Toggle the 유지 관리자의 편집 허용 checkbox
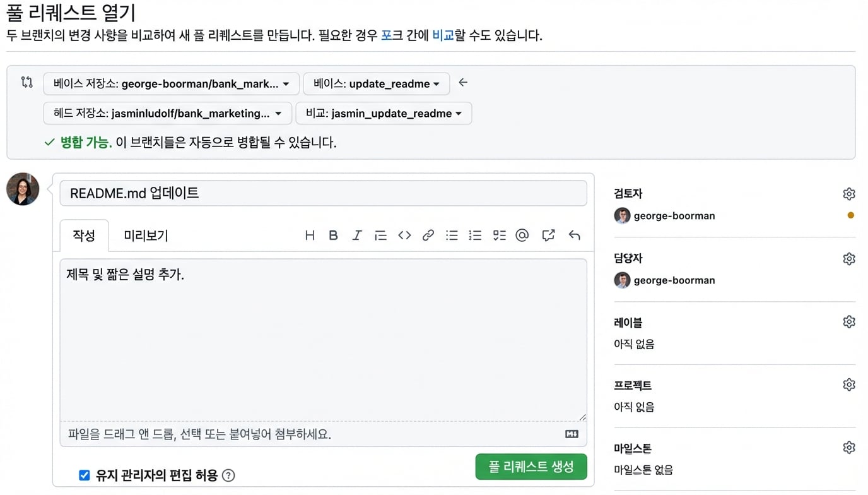 click(x=84, y=475)
